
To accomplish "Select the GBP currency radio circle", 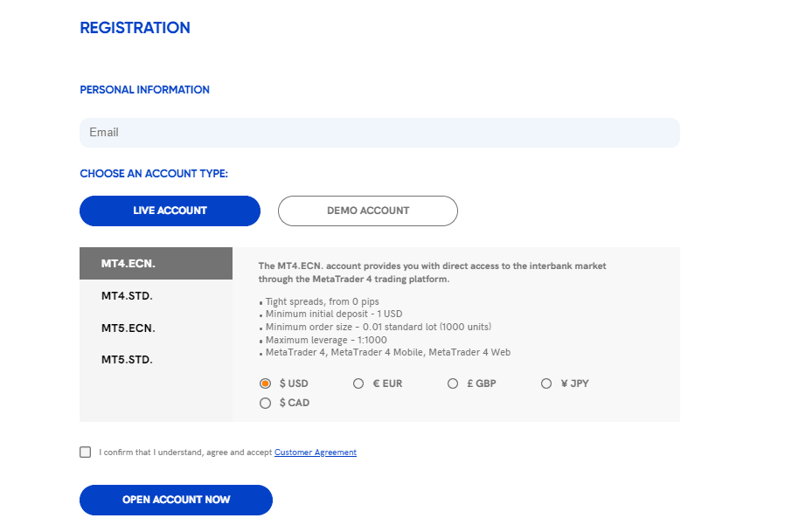I will pos(453,383).
